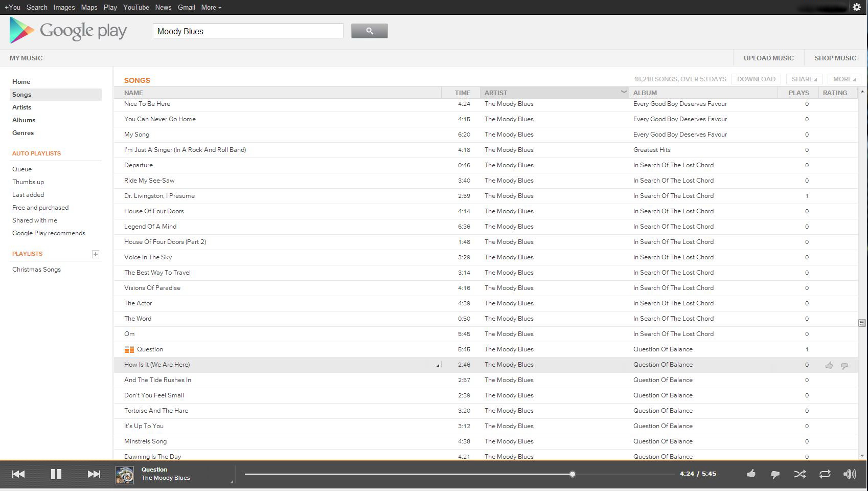
Task: Open Albums in the sidebar
Action: [x=24, y=120]
